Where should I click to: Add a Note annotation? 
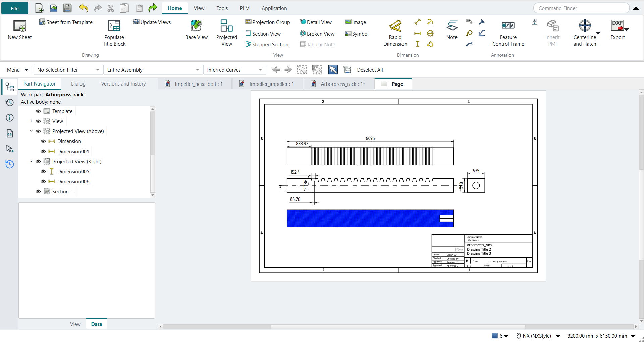[452, 30]
